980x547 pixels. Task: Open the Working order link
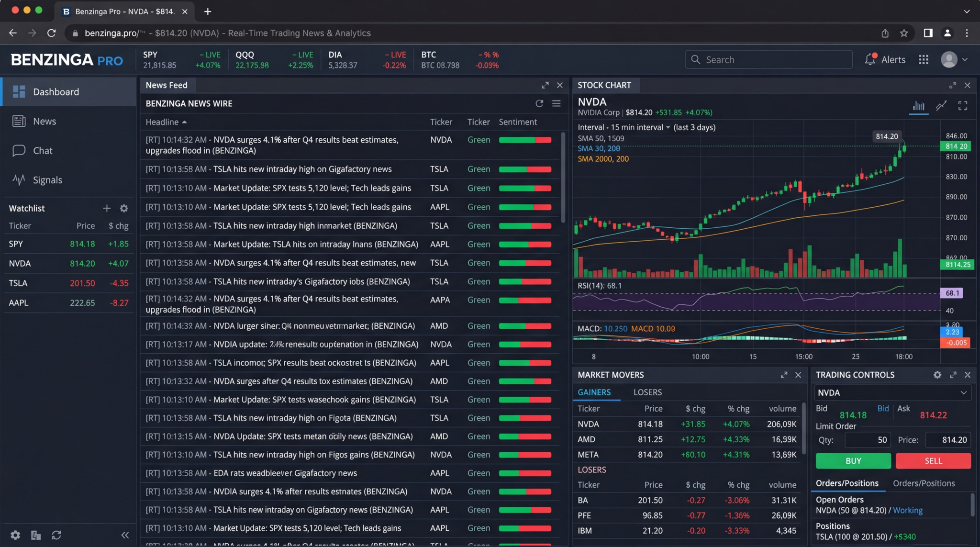pyautogui.click(x=907, y=510)
